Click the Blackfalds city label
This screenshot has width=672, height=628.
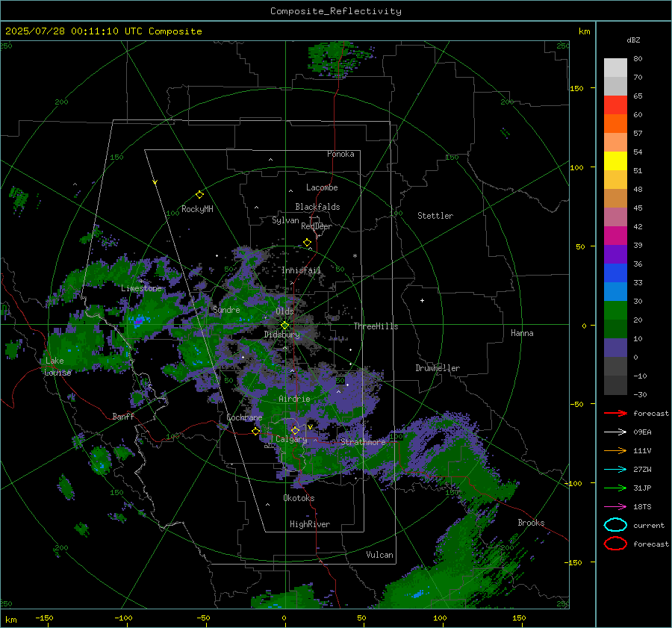(317, 207)
